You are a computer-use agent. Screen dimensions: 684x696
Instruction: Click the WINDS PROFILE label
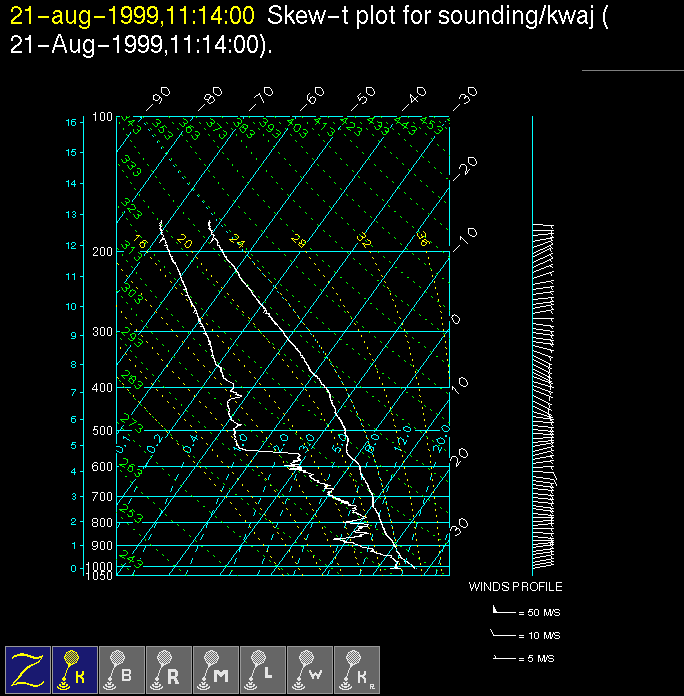(515, 587)
